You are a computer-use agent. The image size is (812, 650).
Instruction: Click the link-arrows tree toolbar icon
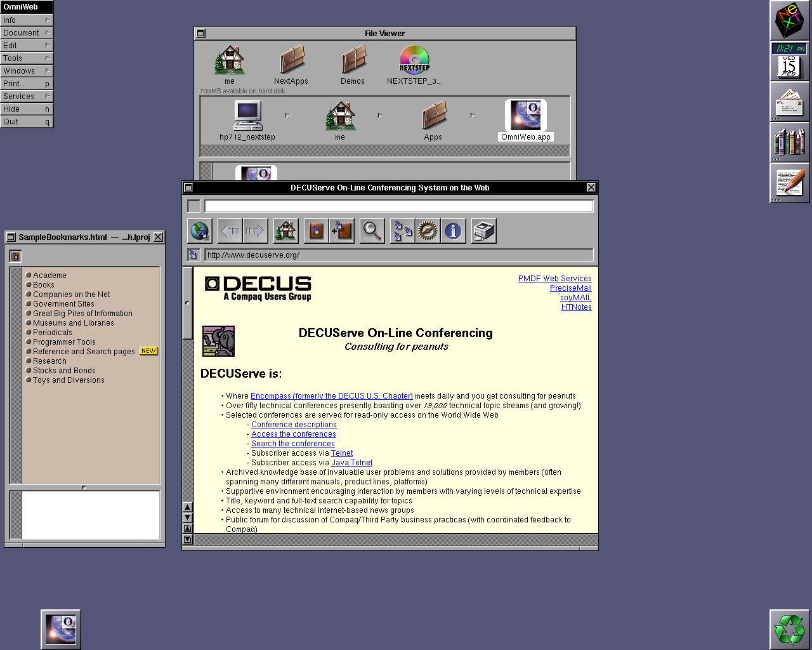pos(402,231)
